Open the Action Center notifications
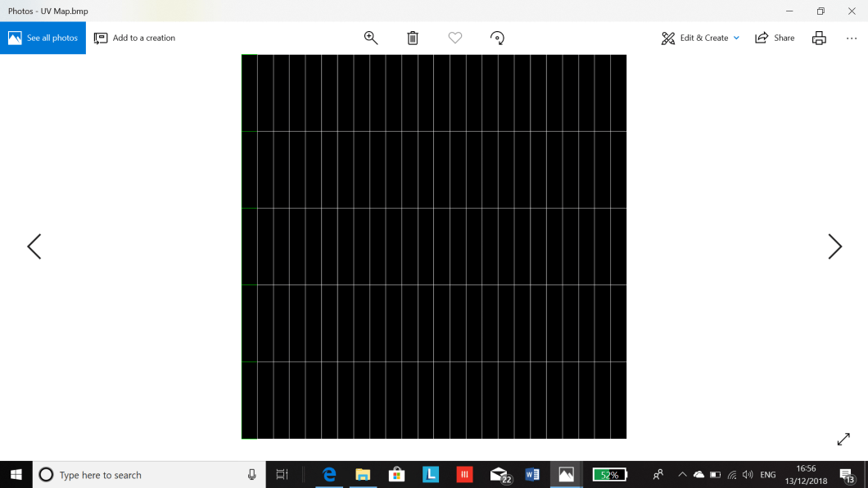 [848, 474]
